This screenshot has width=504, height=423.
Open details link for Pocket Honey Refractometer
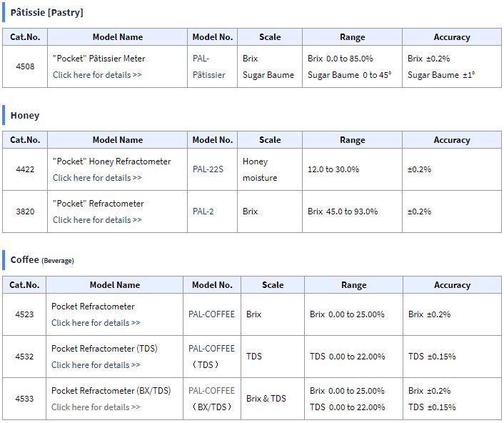pyautogui.click(x=97, y=178)
